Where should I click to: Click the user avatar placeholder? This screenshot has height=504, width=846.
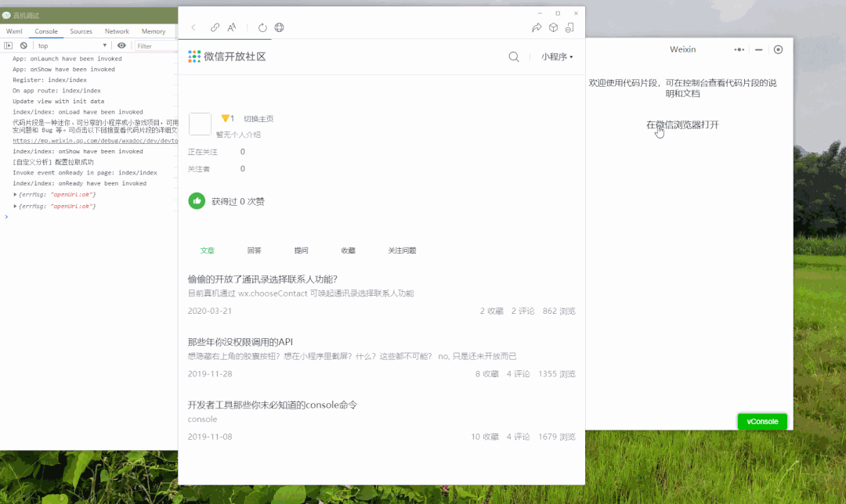pos(200,124)
